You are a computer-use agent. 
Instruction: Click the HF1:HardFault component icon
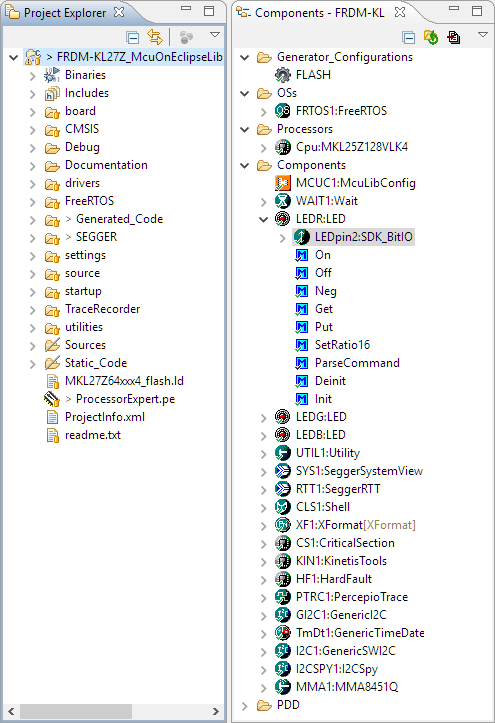(283, 579)
